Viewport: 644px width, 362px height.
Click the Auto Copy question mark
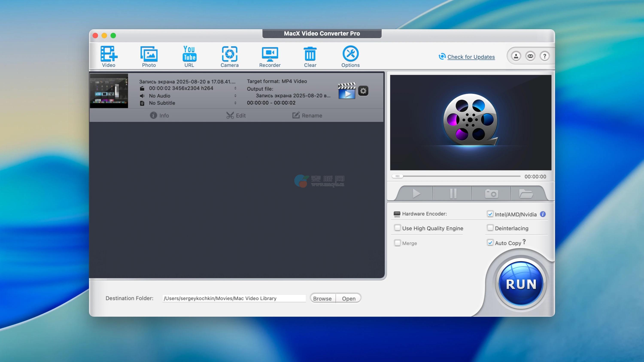click(x=524, y=241)
